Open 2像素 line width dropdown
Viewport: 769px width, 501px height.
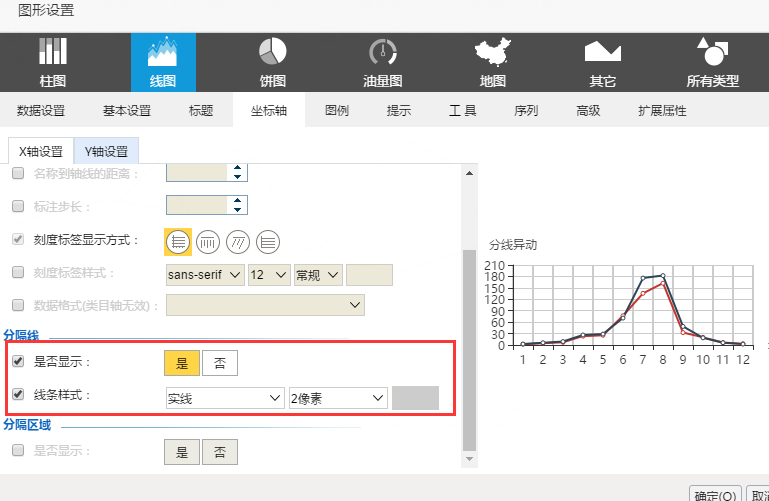coord(338,398)
